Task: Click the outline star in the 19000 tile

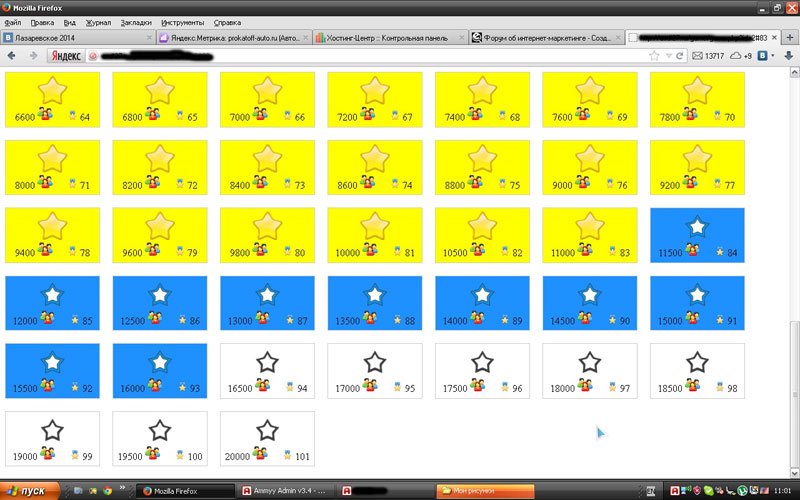Action: (x=53, y=431)
